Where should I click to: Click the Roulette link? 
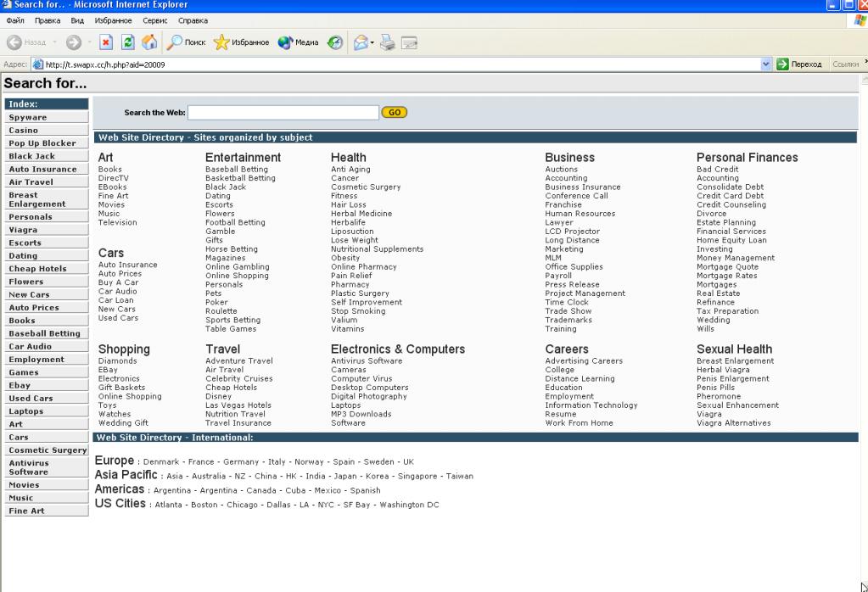point(221,311)
